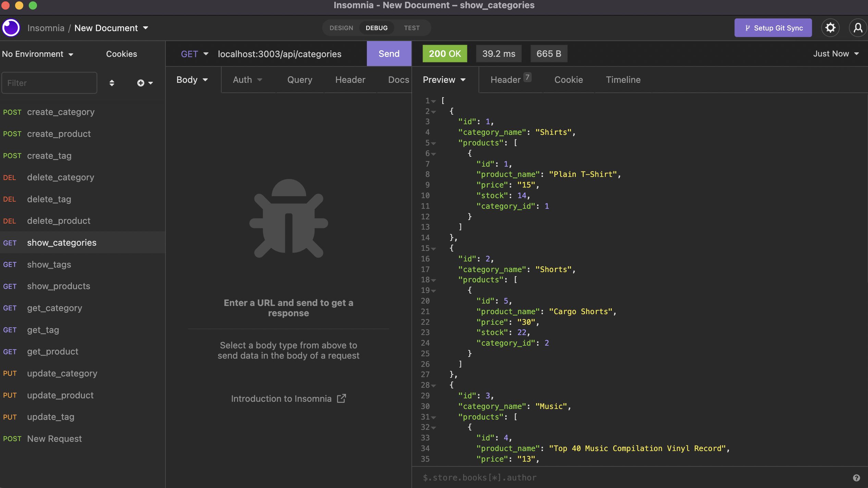Collapse JSON fold arrow at line 18
This screenshot has width=868, height=488.
[x=434, y=280]
